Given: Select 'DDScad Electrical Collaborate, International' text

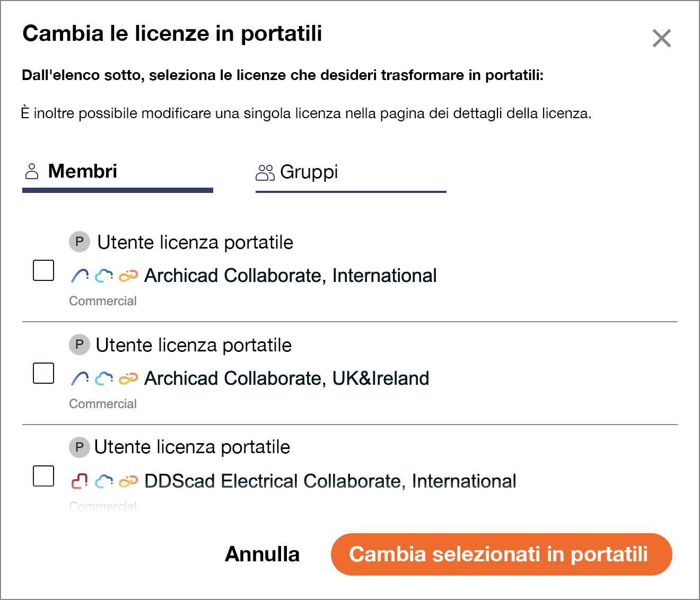Looking at the screenshot, I should [x=330, y=481].
